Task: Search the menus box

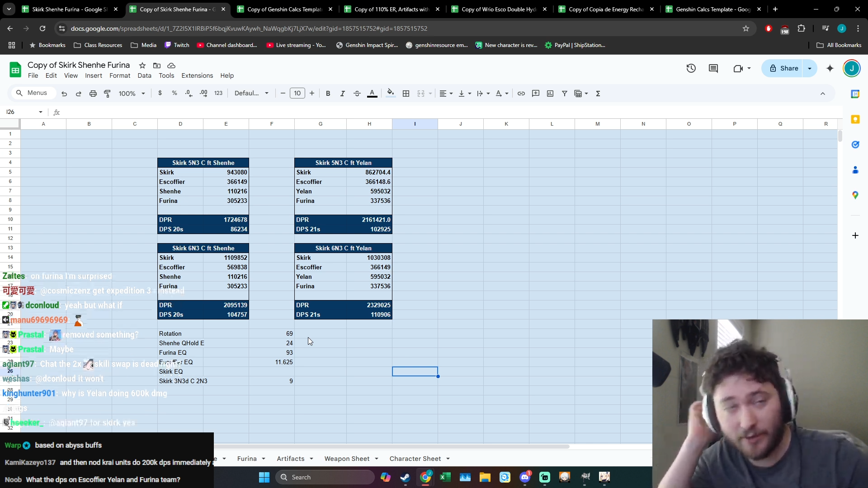Action: point(33,93)
